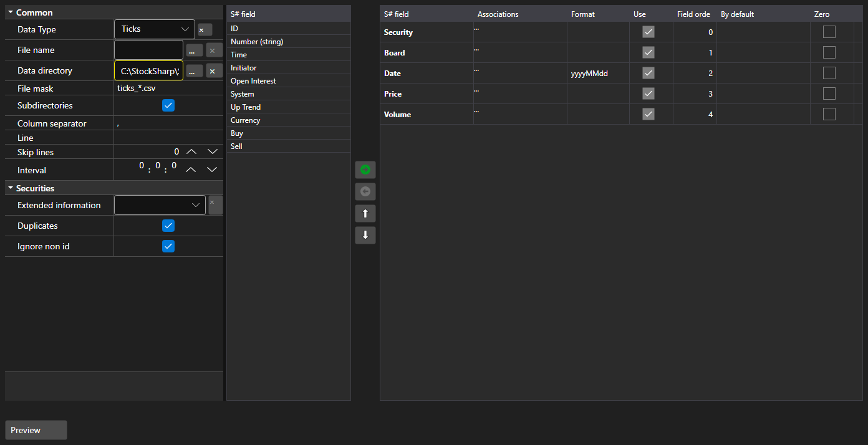Screen dimensions: 868x445
Task: Uncheck Use for the Price row
Action: click(649, 93)
